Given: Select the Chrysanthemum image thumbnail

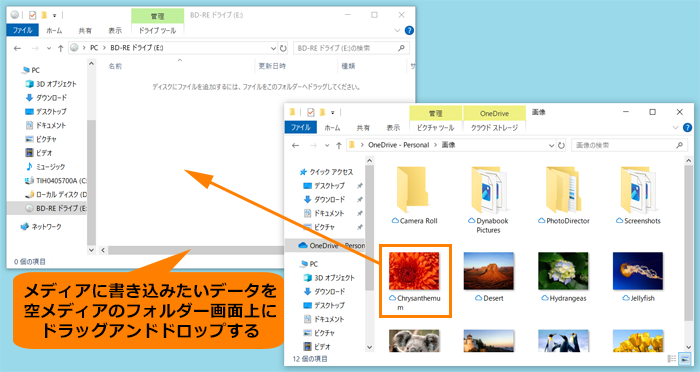Looking at the screenshot, I should tap(414, 271).
